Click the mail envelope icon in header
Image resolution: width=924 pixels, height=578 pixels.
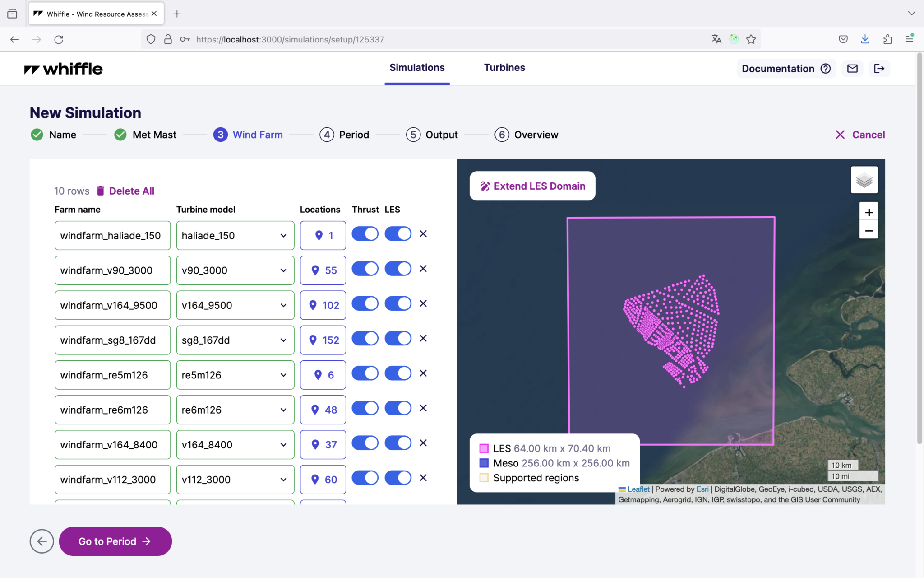tap(852, 69)
